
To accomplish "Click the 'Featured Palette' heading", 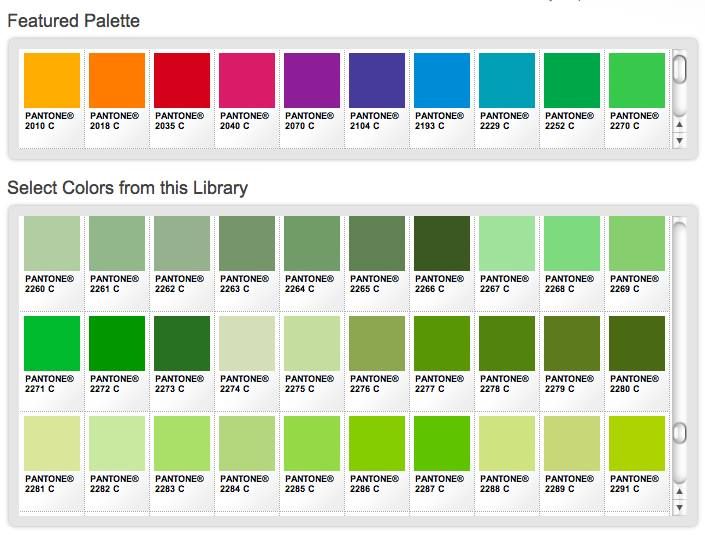I will (73, 21).
